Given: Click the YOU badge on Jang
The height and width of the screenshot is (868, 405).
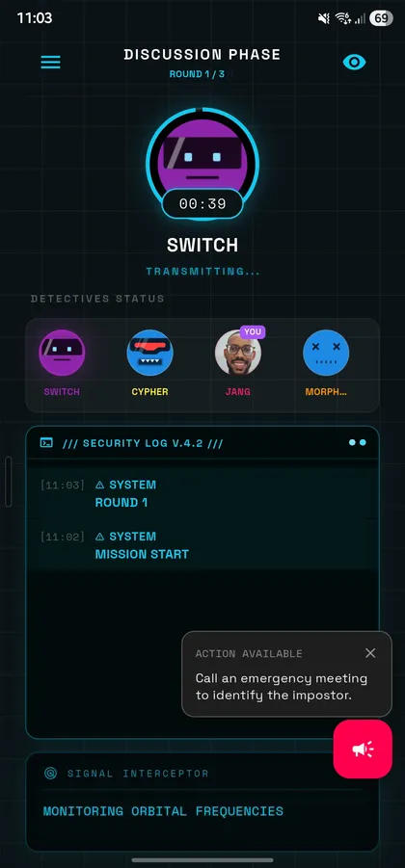Looking at the screenshot, I should pyautogui.click(x=252, y=332).
